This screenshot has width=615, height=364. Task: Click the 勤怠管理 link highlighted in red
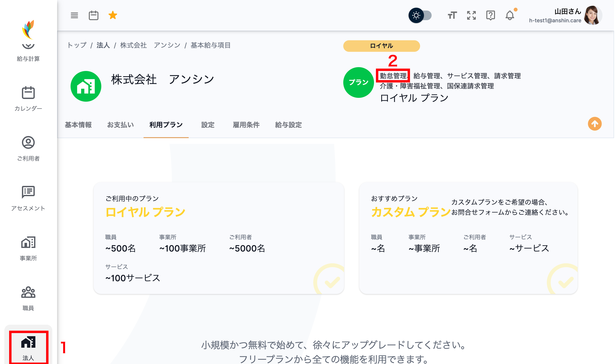click(393, 76)
